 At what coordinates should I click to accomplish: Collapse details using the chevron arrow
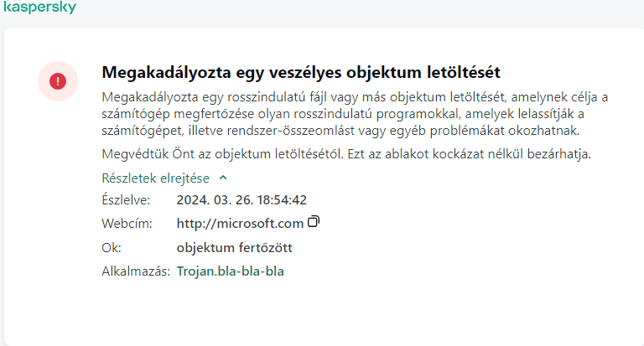click(x=222, y=178)
